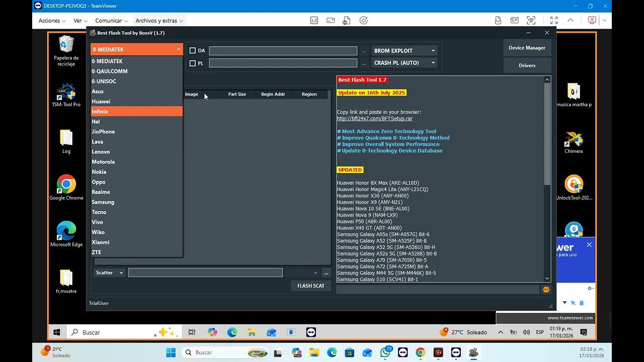644x362 pixels.
Task: Open the Papelera de reciclaje desktop icon
Action: point(66,51)
